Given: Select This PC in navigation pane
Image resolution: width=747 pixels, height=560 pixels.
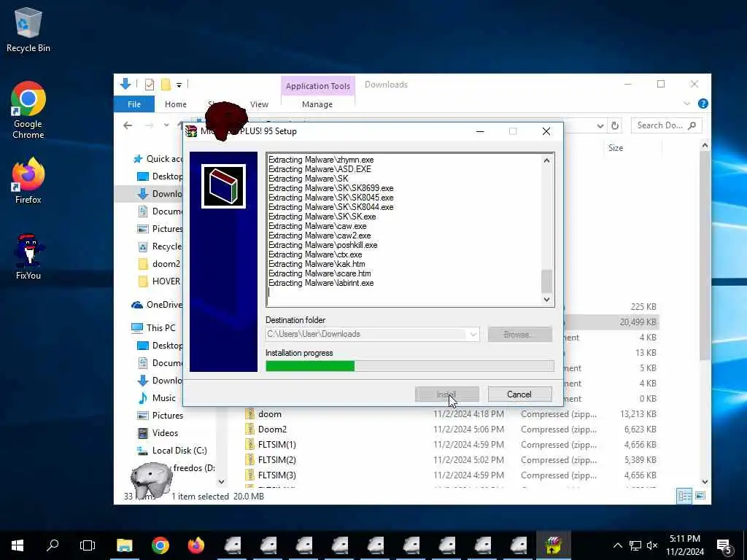Looking at the screenshot, I should (153, 327).
